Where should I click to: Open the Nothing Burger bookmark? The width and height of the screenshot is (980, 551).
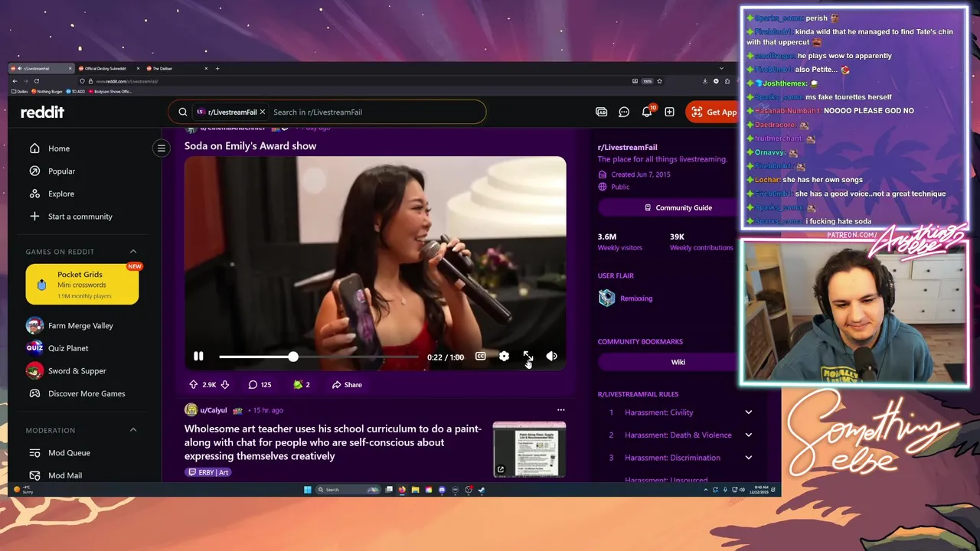point(47,91)
